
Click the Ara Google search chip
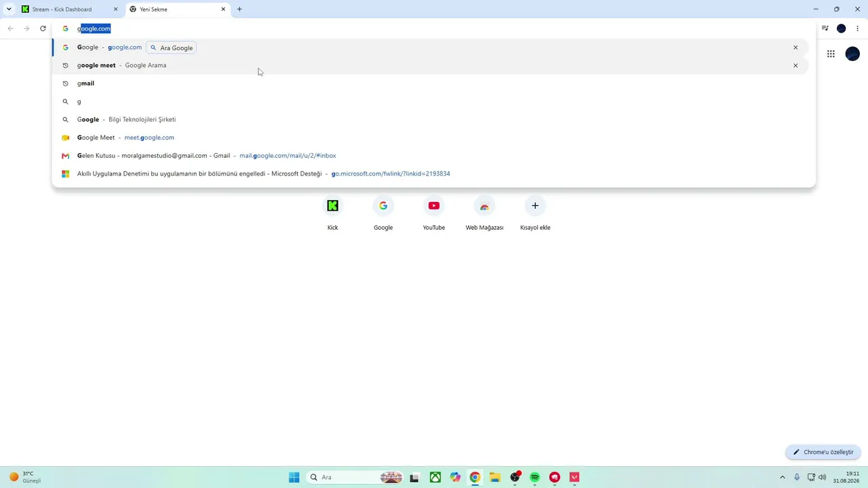tap(172, 47)
